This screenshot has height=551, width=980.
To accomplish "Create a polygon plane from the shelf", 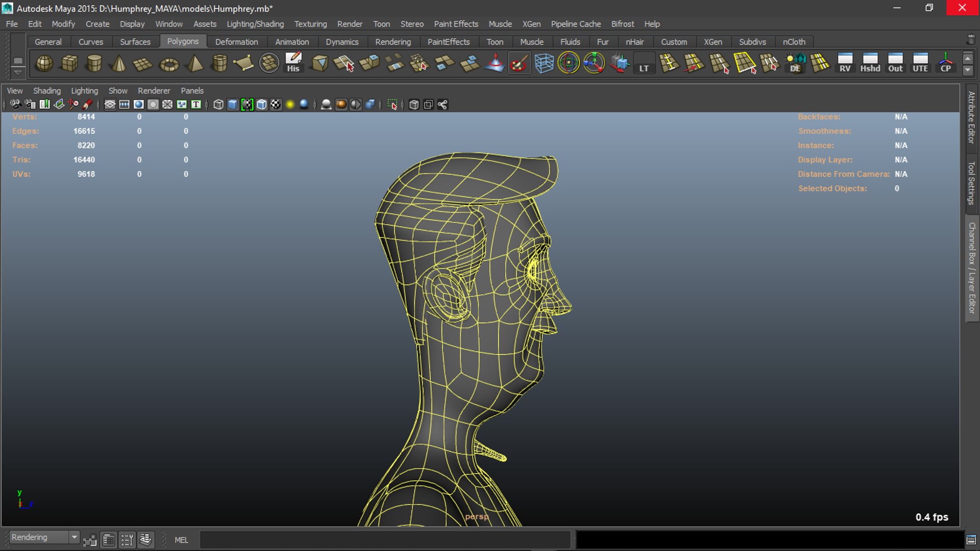I will pyautogui.click(x=143, y=63).
